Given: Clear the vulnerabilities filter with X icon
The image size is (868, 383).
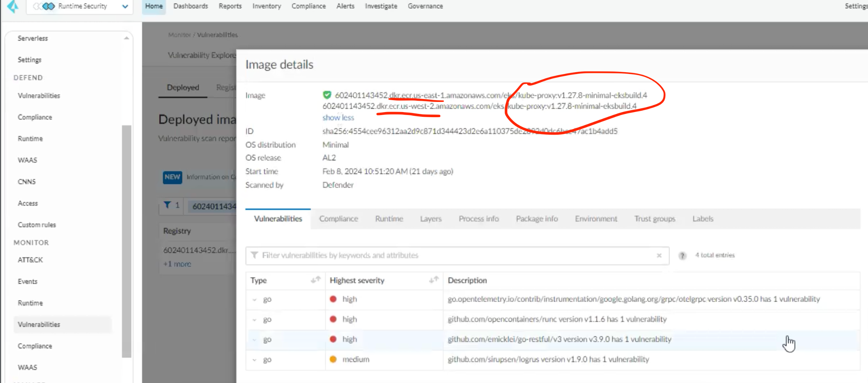Looking at the screenshot, I should coord(659,255).
